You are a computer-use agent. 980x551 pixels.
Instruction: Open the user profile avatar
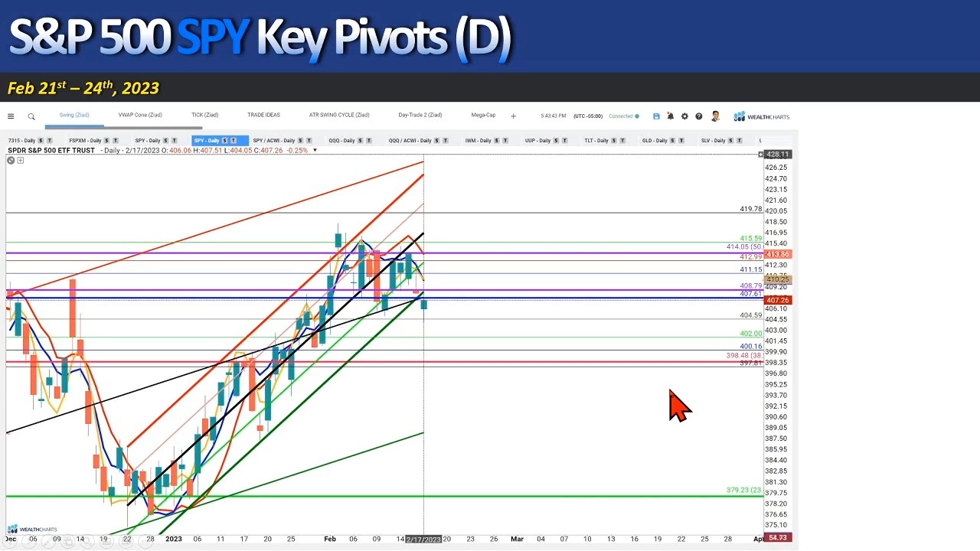click(715, 116)
